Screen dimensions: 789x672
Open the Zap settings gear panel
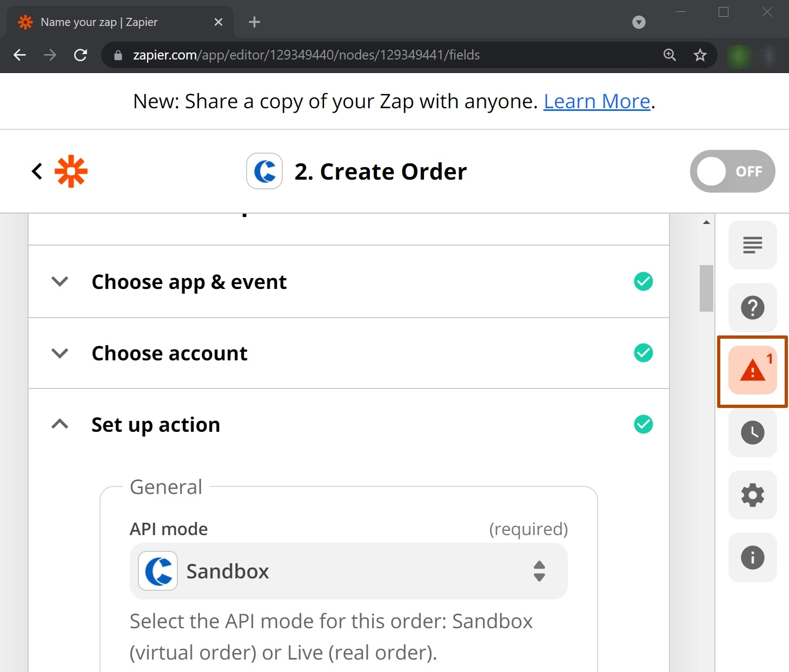752,495
